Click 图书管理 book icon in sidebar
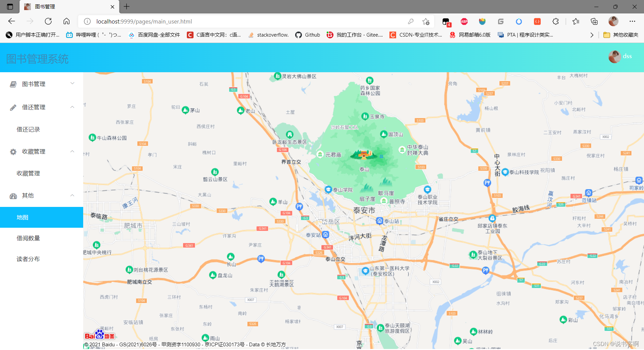 click(x=13, y=84)
